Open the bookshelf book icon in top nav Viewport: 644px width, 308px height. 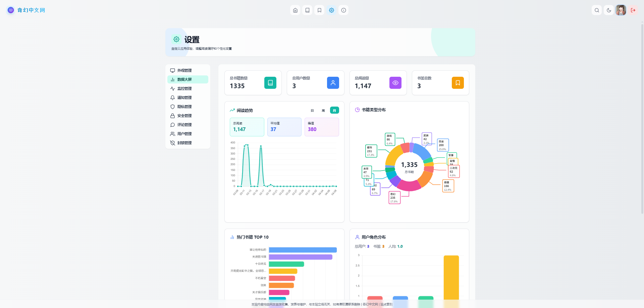(x=307, y=10)
